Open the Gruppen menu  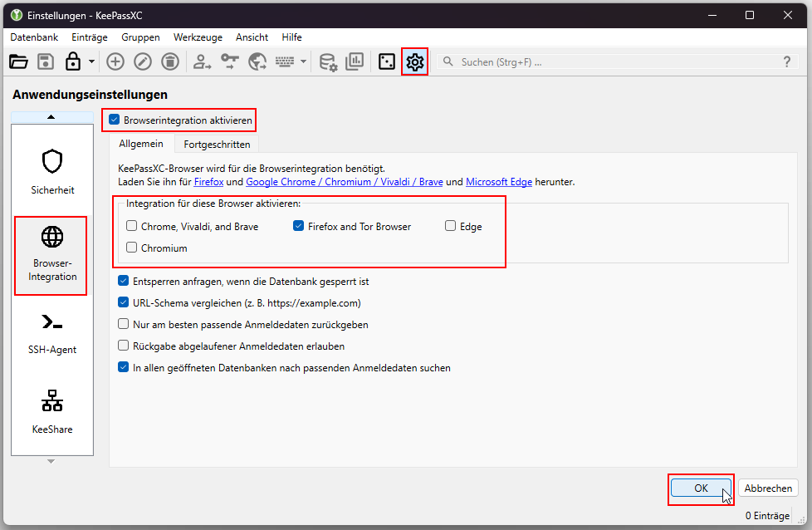click(140, 37)
